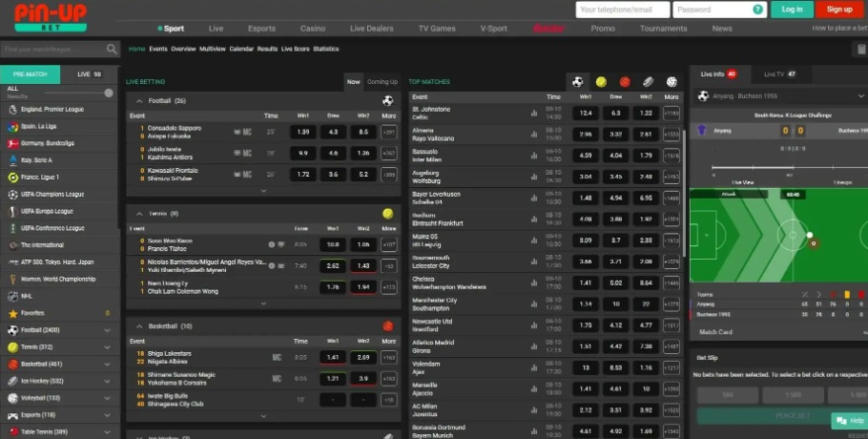Image resolution: width=868 pixels, height=439 pixels.
Task: Click Win1 odds 1.41 for Shiga Lakestars
Action: pyautogui.click(x=333, y=358)
